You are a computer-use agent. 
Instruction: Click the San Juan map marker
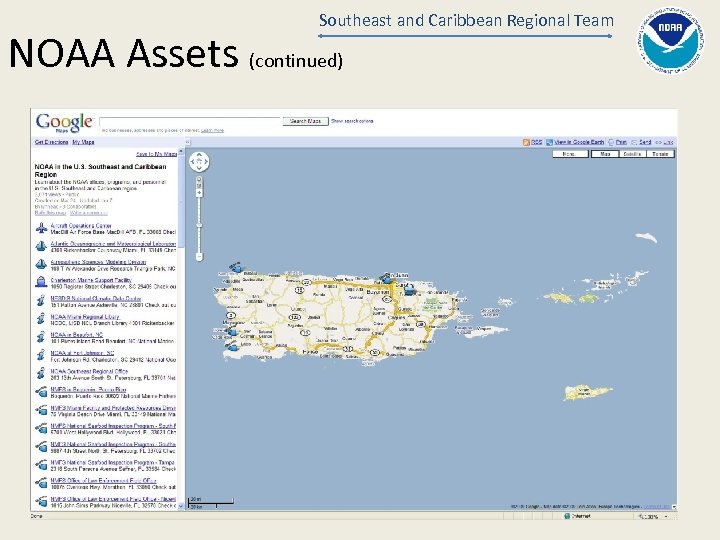387,278
